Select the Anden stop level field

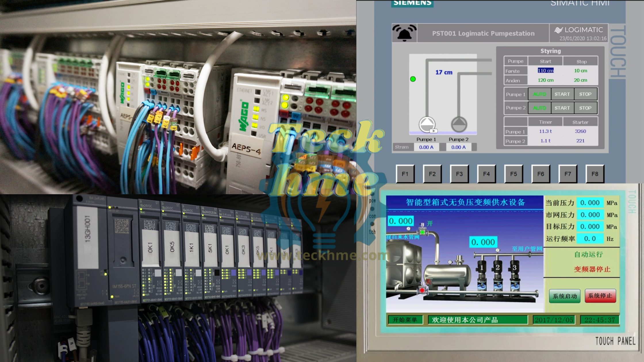[x=580, y=80]
